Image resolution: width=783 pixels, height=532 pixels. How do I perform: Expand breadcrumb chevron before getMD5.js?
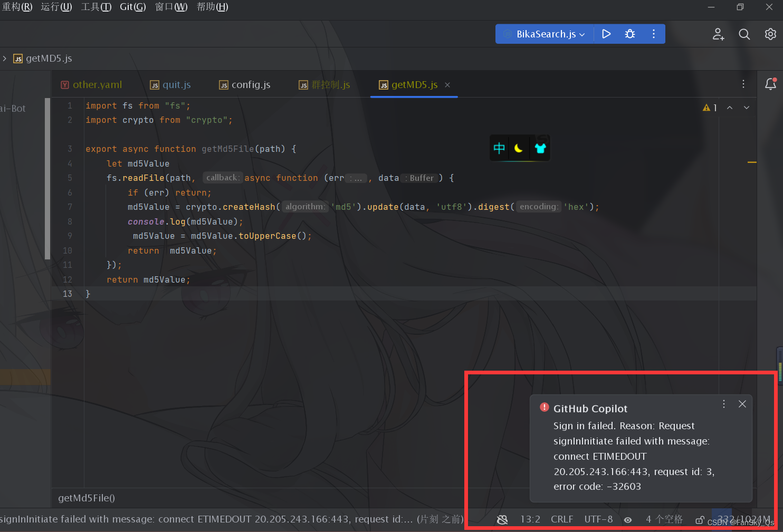point(4,59)
